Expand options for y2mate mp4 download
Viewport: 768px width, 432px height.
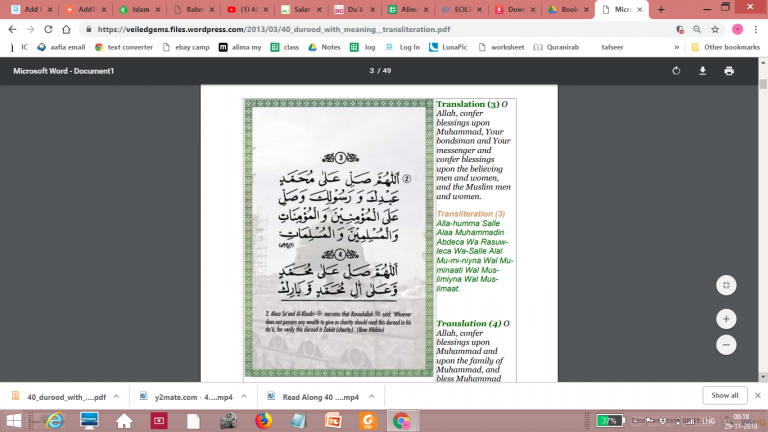(244, 396)
